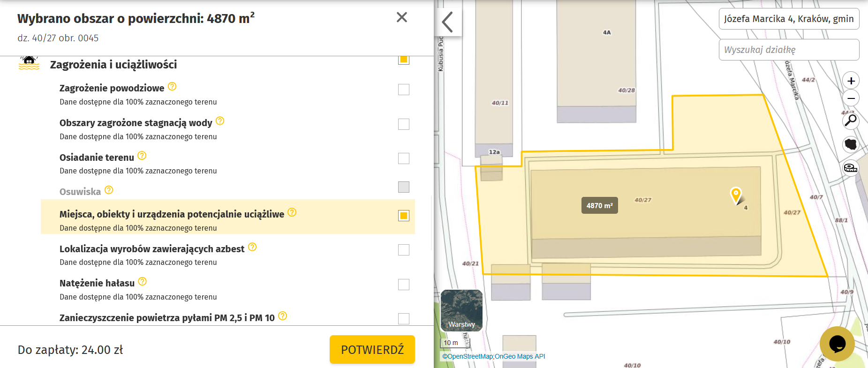This screenshot has height=368, width=868.
Task: Uncheck Miejsca, obiekty i urządzenia potencjalnie uciążliwe
Action: click(403, 216)
